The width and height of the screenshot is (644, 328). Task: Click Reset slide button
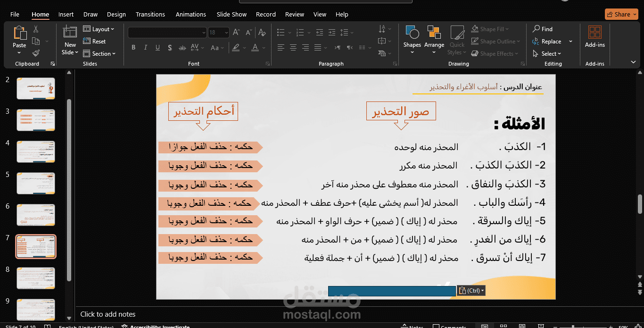point(94,42)
